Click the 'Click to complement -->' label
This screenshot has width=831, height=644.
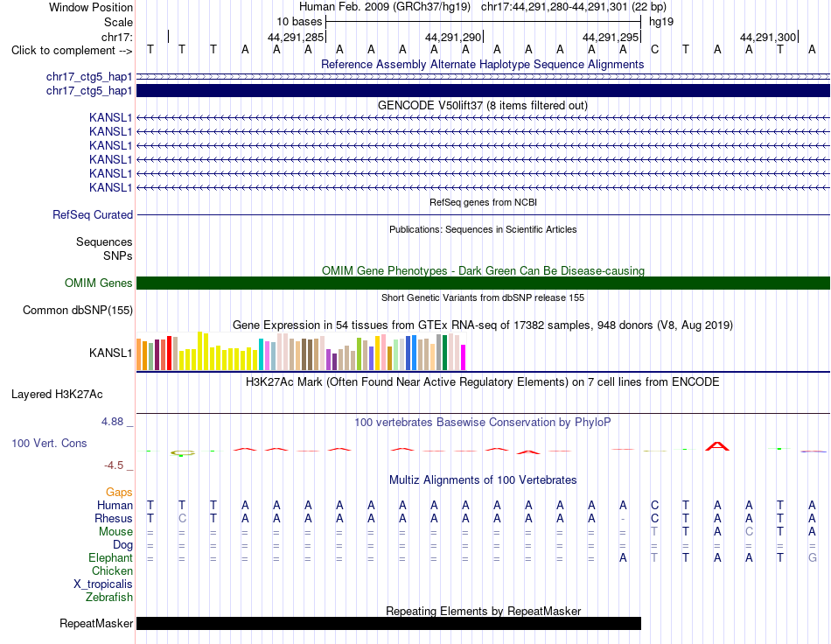(72, 51)
